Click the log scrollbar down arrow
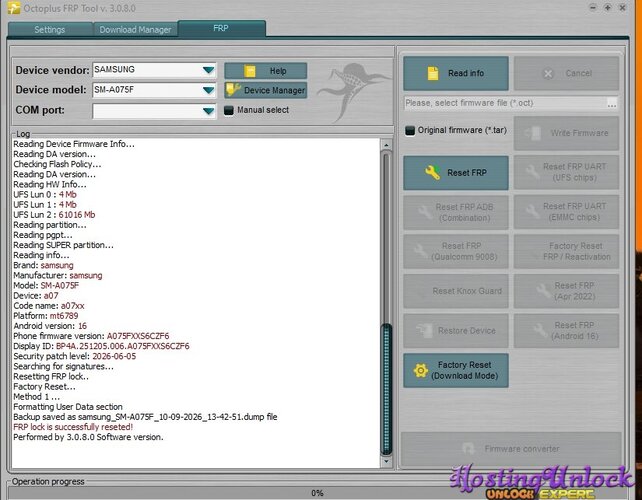Image resolution: width=642 pixels, height=500 pixels. 386,462
